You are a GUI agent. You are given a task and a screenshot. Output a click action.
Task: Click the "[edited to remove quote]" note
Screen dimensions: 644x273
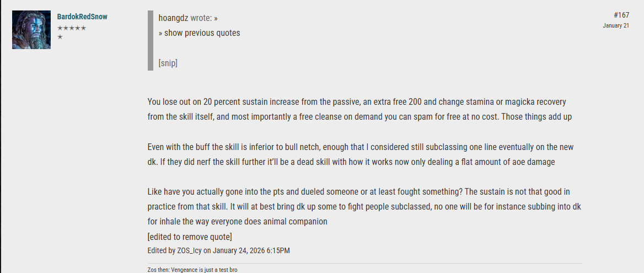tap(190, 237)
